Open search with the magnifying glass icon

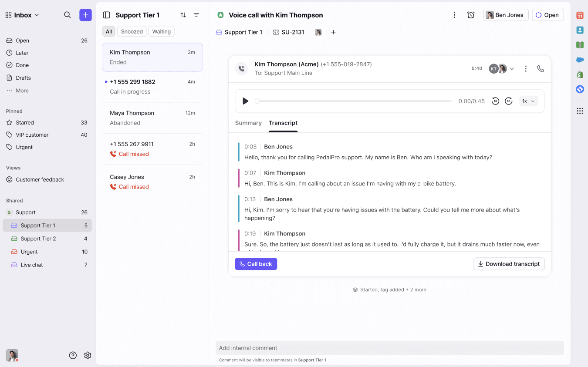point(68,14)
